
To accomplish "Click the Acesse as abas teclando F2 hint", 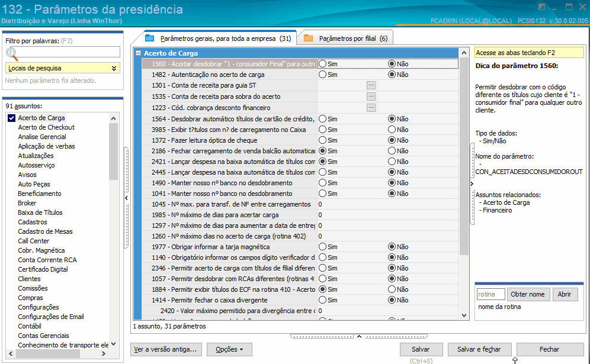I will 529,53.
